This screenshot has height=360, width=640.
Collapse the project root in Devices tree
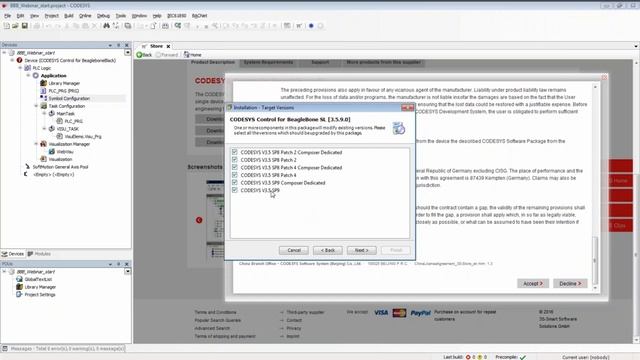pyautogui.click(x=4, y=53)
